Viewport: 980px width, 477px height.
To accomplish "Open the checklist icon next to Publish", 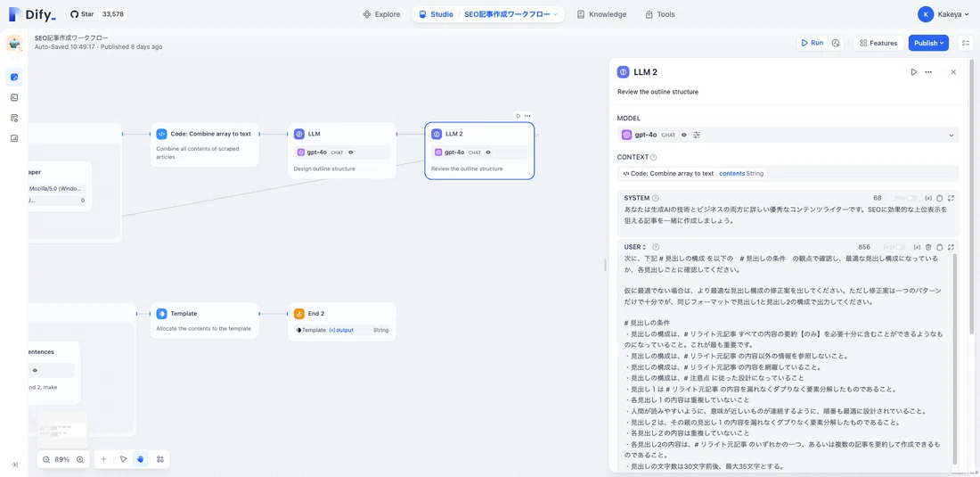I will tap(964, 43).
